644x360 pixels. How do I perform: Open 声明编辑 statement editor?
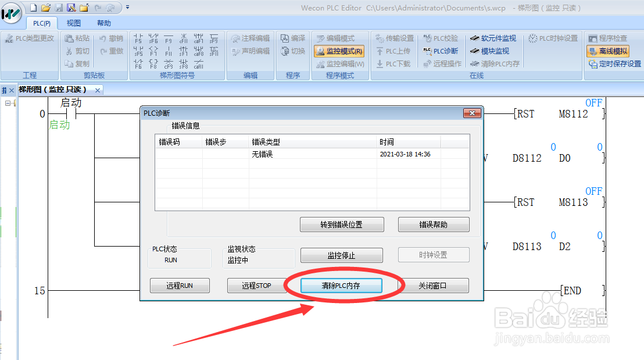point(251,51)
